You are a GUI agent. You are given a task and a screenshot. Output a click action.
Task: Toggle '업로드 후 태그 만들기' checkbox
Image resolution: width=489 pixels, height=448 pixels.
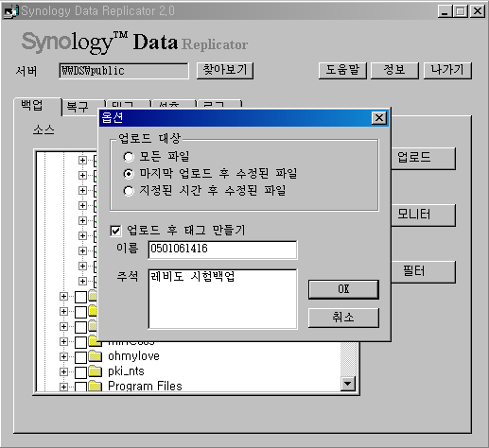(115, 231)
